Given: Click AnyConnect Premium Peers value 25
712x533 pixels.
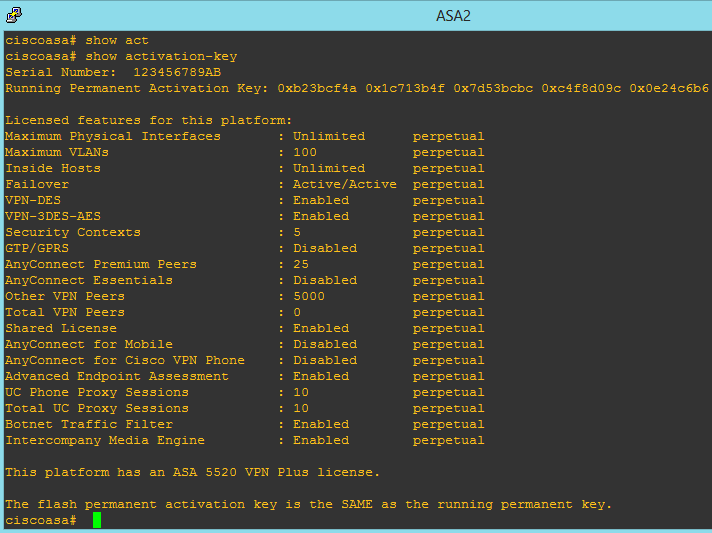Looking at the screenshot, I should click(x=301, y=264).
